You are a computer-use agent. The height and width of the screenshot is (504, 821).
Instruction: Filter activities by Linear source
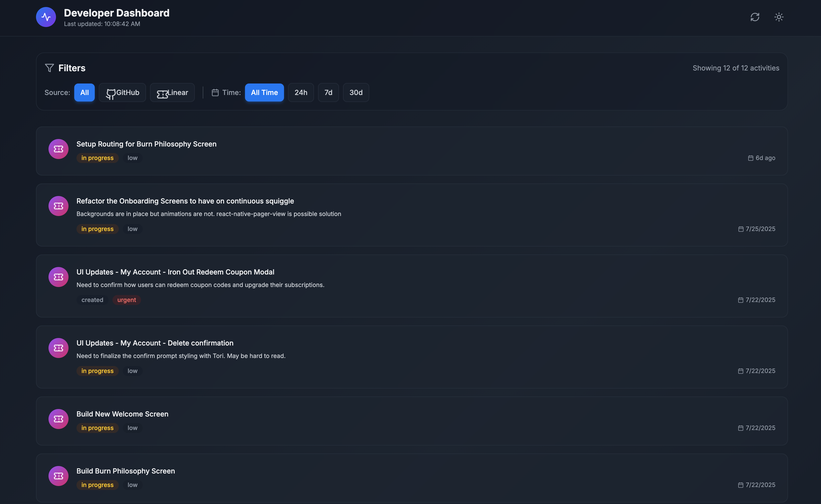point(172,92)
